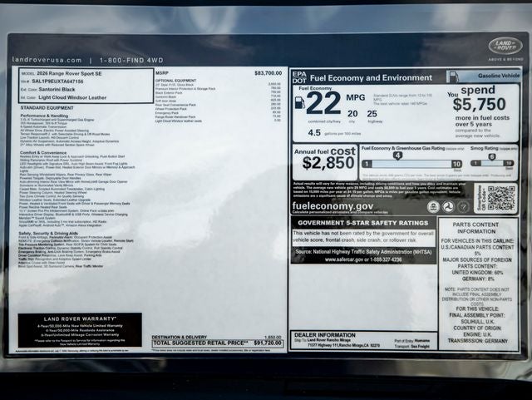Click the TRANSMISSION: GERMANY line

[x=477, y=341]
